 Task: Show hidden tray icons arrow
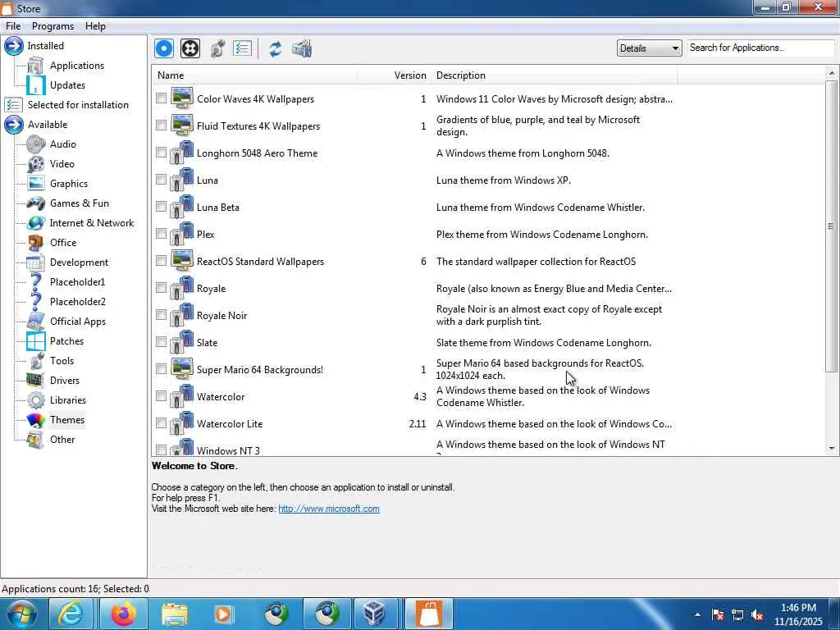click(x=697, y=614)
